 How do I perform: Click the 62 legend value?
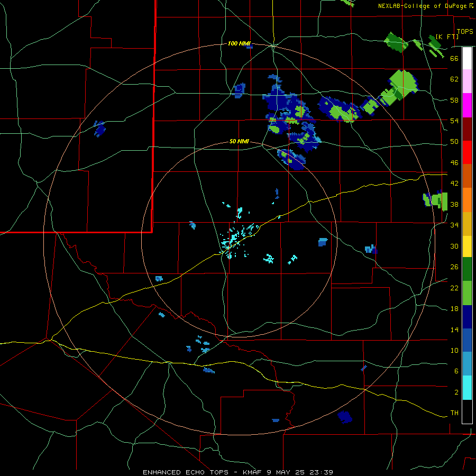tap(454, 79)
